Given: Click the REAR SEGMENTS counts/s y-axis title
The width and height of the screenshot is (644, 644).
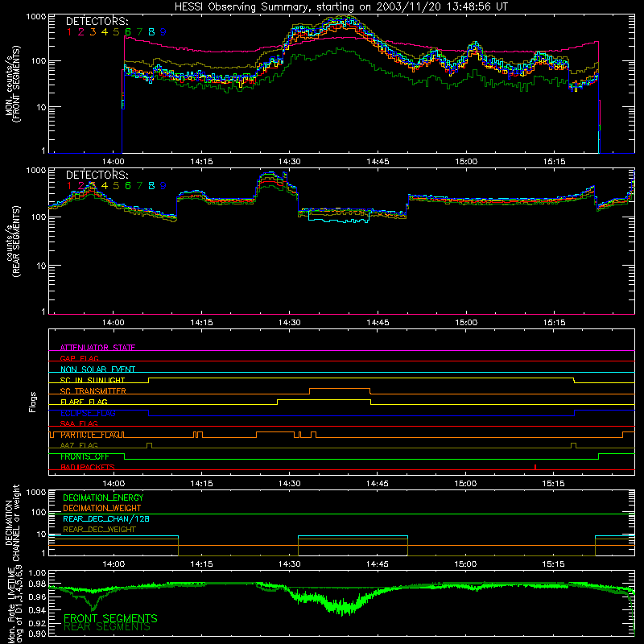Looking at the screenshot, I should [x=12, y=242].
